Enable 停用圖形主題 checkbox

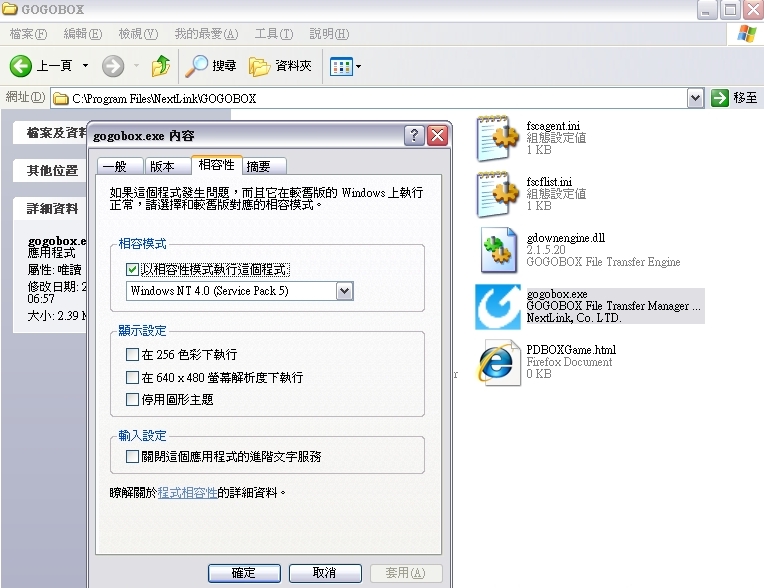tap(132, 399)
